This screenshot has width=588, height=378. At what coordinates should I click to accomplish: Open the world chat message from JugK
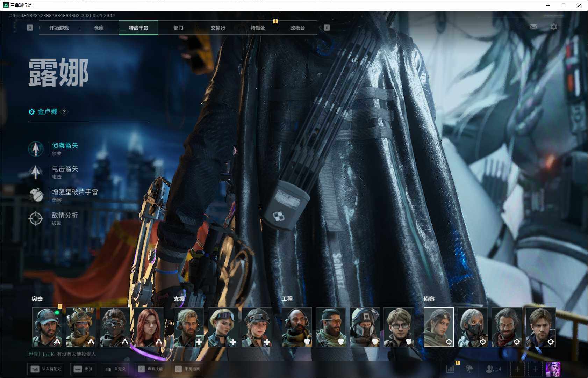coord(62,354)
